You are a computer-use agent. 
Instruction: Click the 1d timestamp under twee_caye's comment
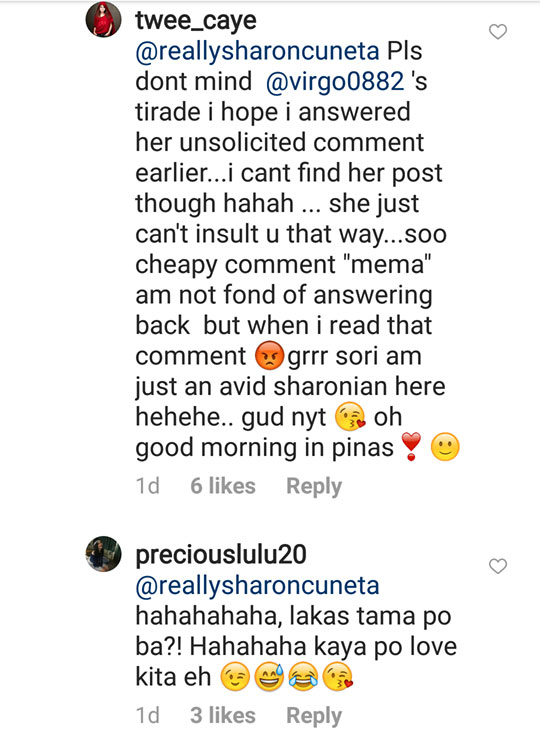(147, 486)
